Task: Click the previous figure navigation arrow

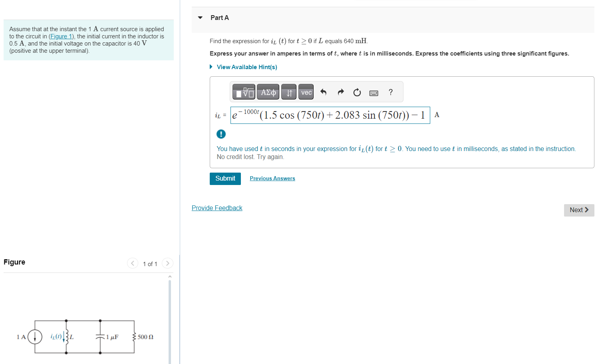Action: click(132, 263)
